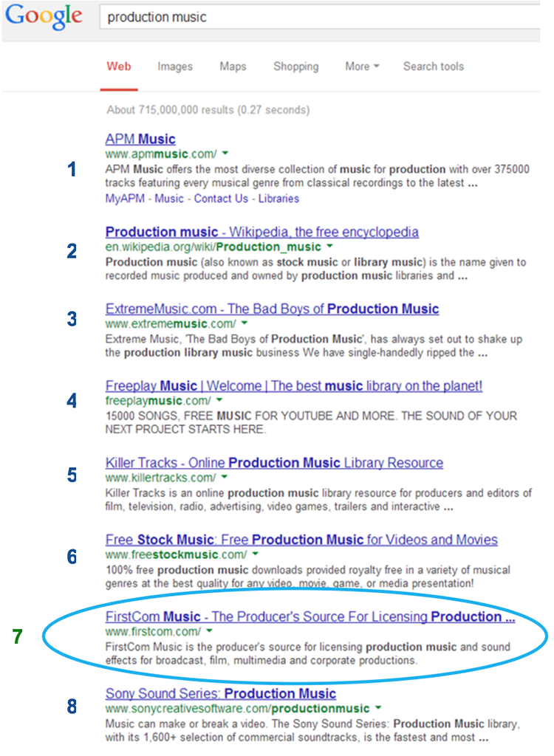Click the www.apmmusic.com green URL
This screenshot has height=756, width=554.
(161, 154)
